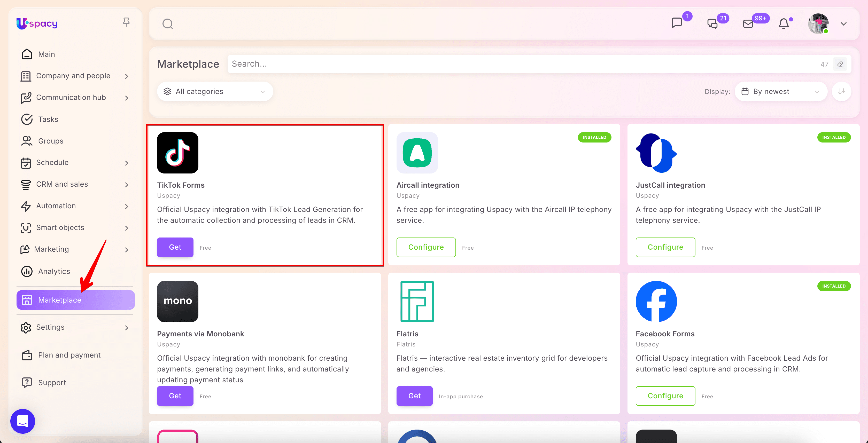Click the Aircall integration app icon
Viewport: 868px width, 443px height.
(417, 153)
